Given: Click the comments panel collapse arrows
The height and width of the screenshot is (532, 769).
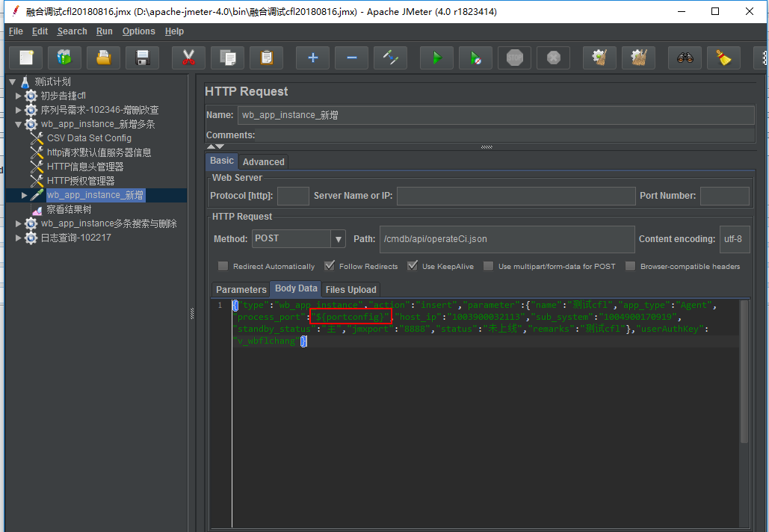Looking at the screenshot, I should [x=215, y=146].
